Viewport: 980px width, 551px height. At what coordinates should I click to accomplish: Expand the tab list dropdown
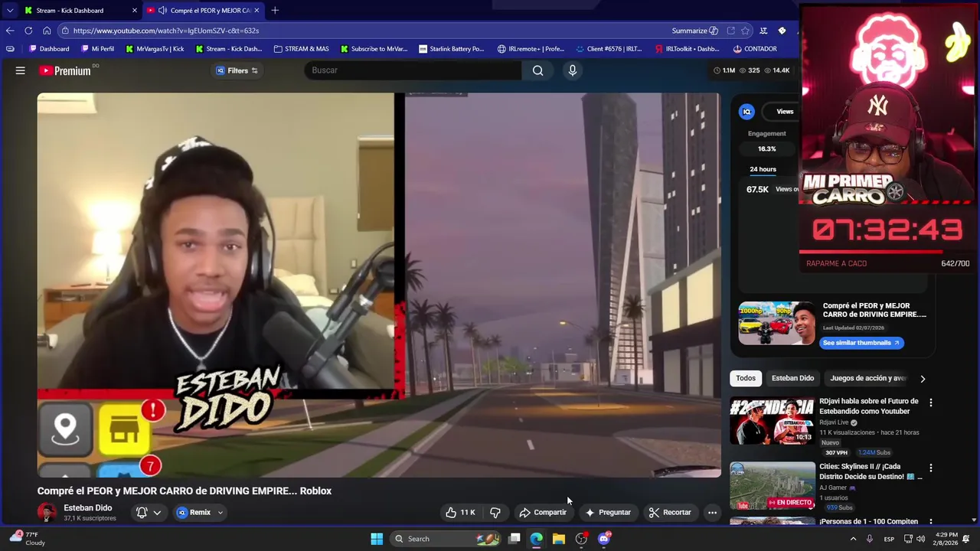[x=10, y=10]
